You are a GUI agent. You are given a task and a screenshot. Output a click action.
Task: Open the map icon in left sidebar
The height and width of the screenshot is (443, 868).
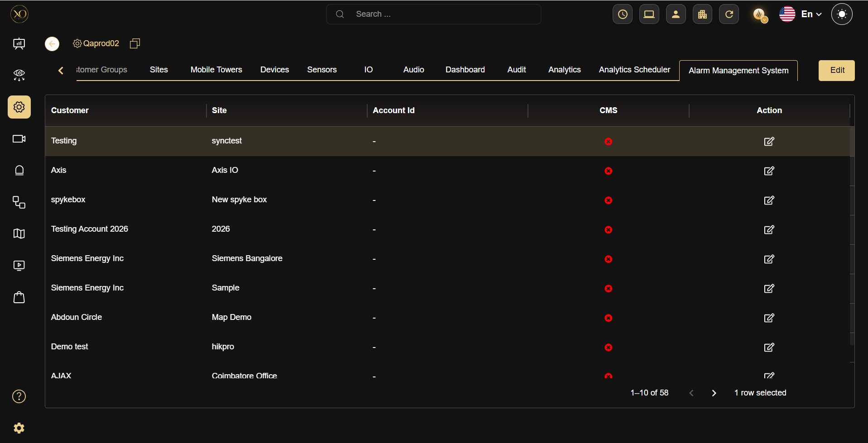pyautogui.click(x=19, y=233)
